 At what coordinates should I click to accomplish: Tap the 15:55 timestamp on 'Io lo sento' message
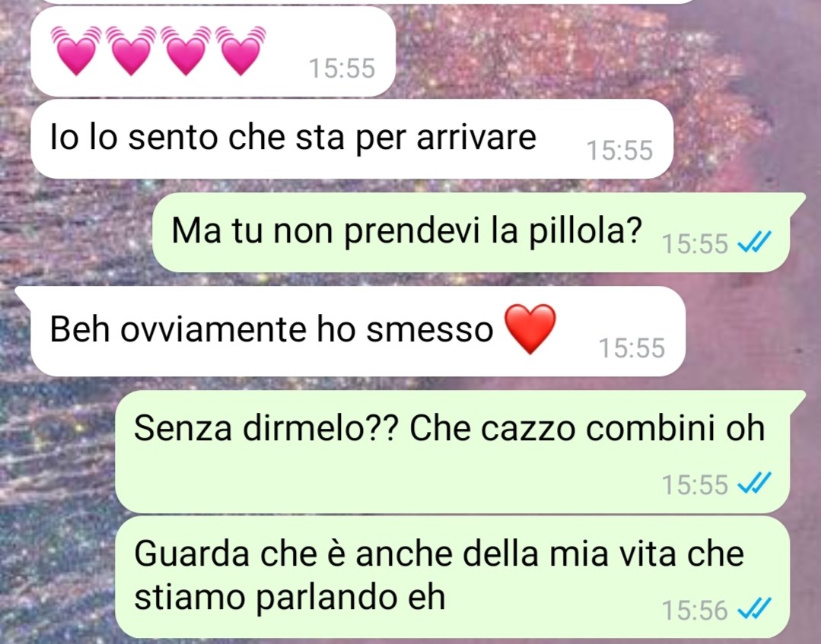pos(619,150)
